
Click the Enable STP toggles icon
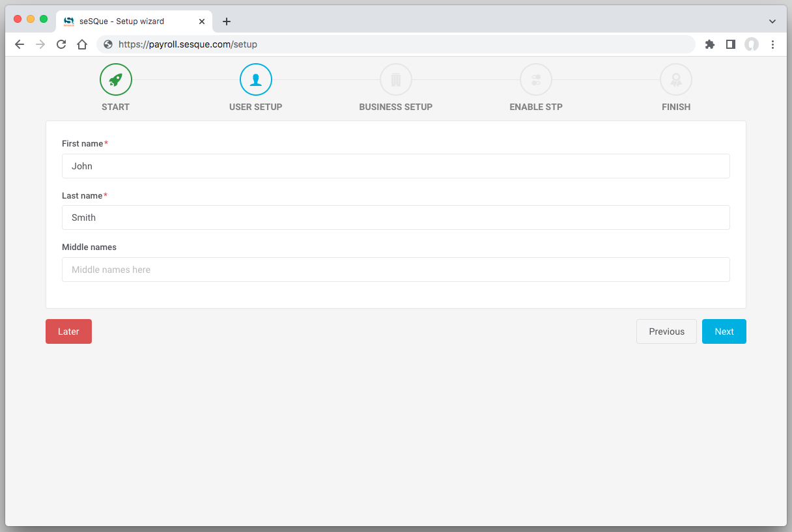pyautogui.click(x=536, y=80)
